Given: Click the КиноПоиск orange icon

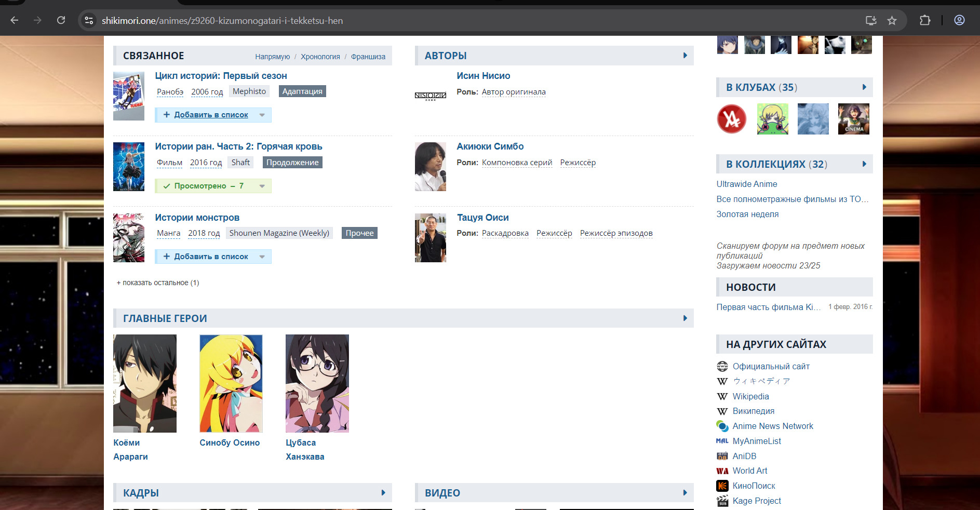Looking at the screenshot, I should (x=722, y=486).
